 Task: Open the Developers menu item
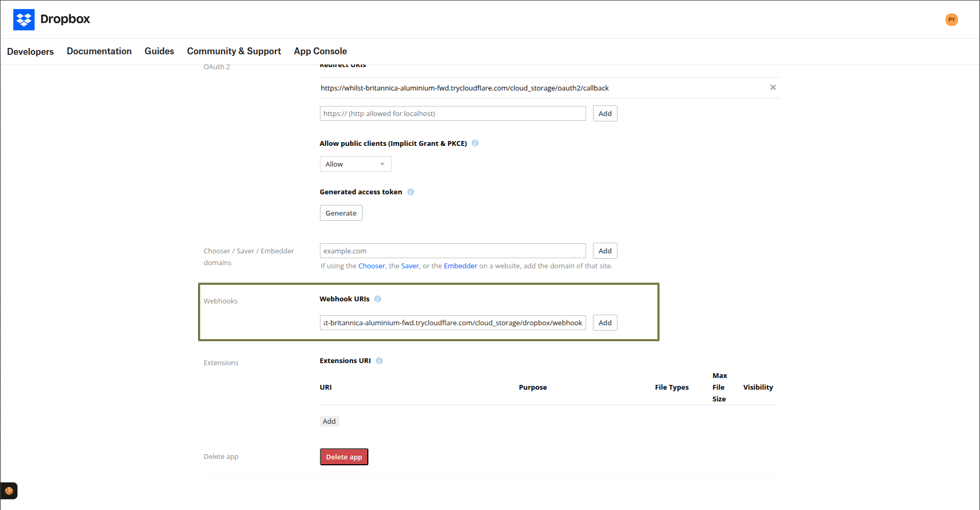tap(30, 52)
